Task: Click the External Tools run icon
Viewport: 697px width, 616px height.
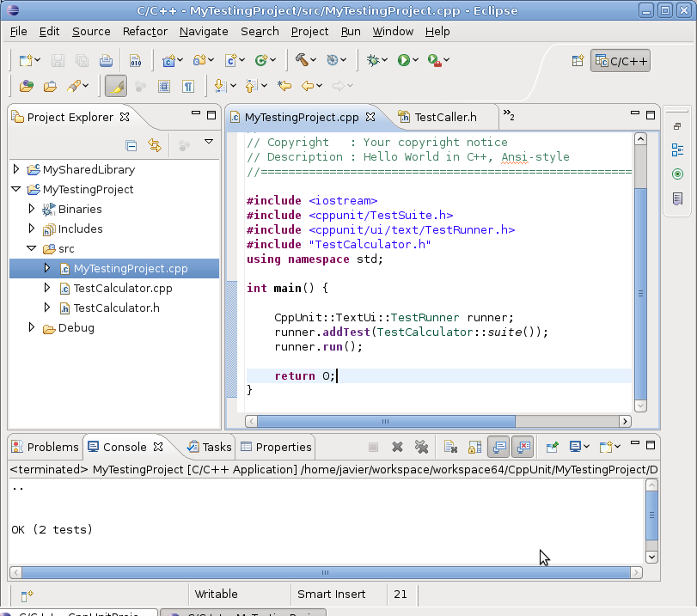Action: click(434, 60)
